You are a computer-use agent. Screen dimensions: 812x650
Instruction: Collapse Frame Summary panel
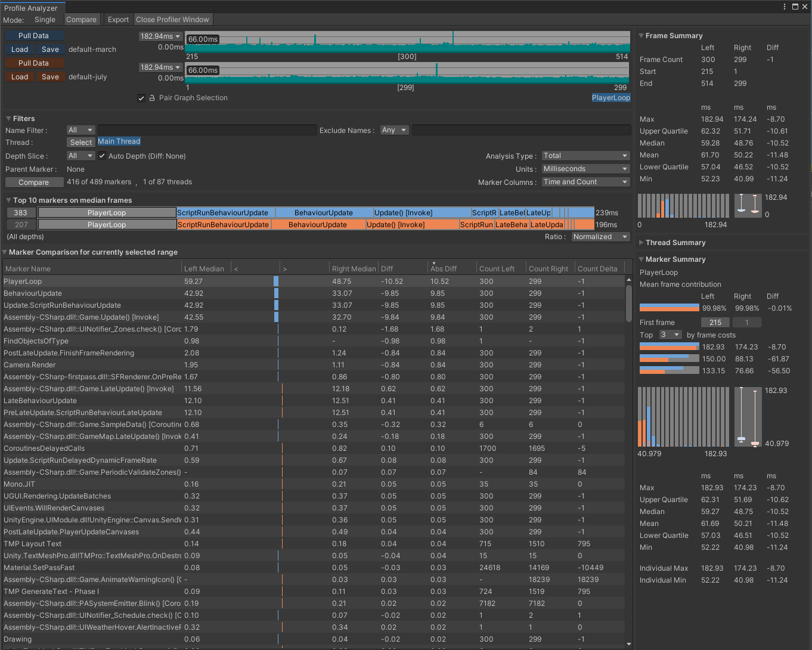[641, 36]
